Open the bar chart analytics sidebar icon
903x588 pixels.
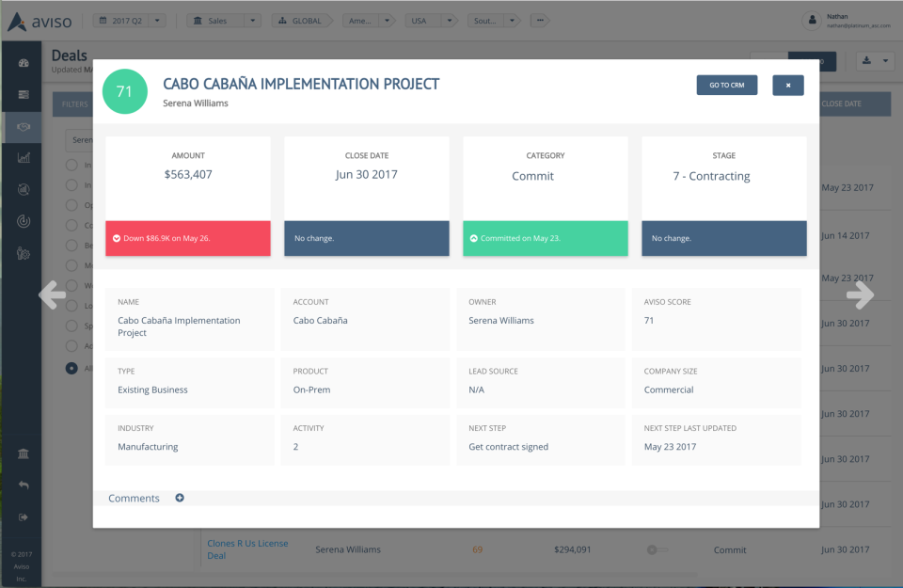[24, 157]
